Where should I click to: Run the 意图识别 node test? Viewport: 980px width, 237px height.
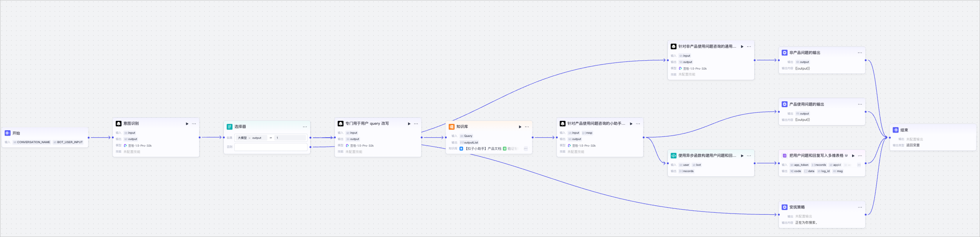point(187,124)
